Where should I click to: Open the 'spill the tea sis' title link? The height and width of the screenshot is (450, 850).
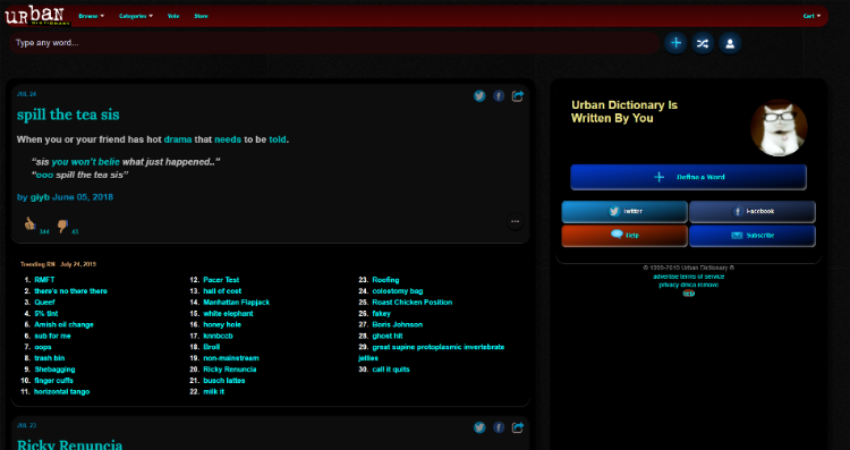pyautogui.click(x=68, y=114)
